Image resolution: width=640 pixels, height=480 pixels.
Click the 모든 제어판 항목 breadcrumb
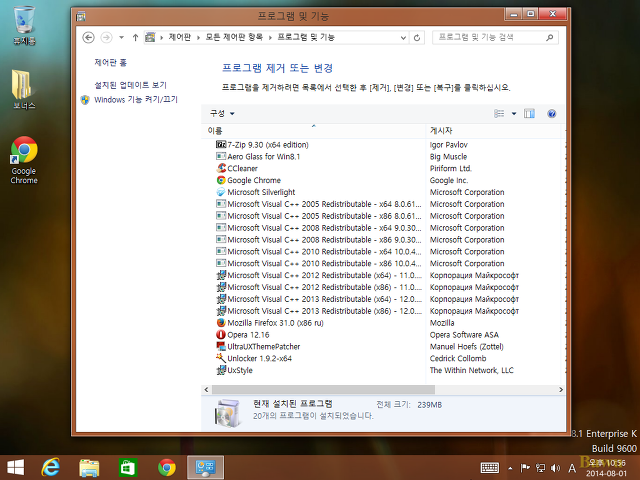(x=234, y=38)
